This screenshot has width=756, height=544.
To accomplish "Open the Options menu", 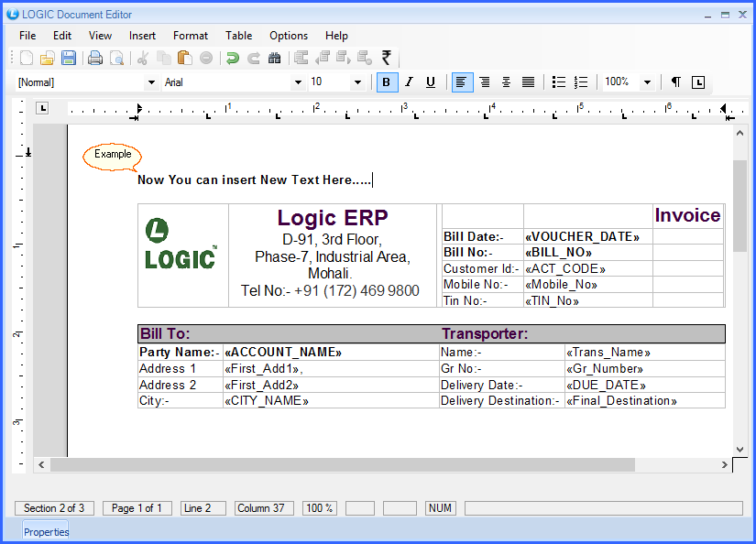I will click(289, 36).
